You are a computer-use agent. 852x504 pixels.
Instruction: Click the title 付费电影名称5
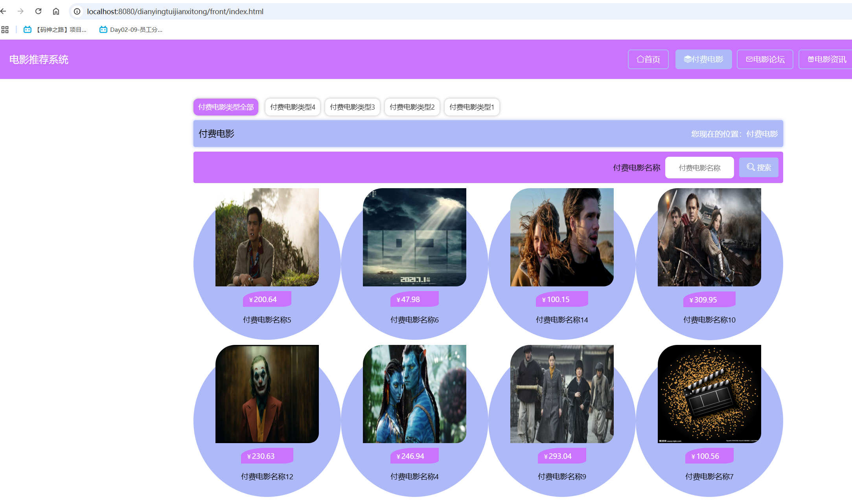coord(267,320)
